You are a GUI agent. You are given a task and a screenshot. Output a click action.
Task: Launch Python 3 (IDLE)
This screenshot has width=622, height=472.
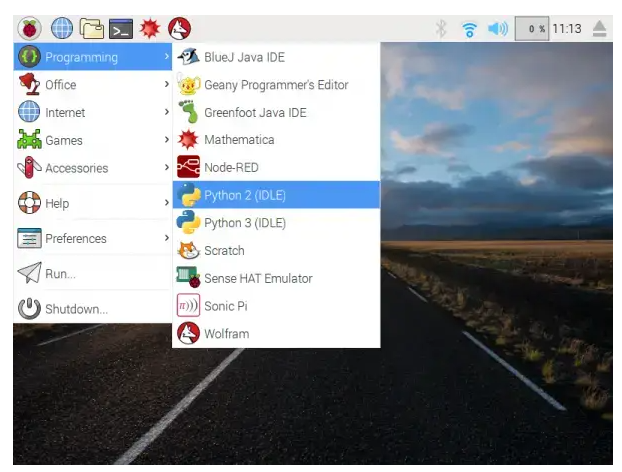276,223
